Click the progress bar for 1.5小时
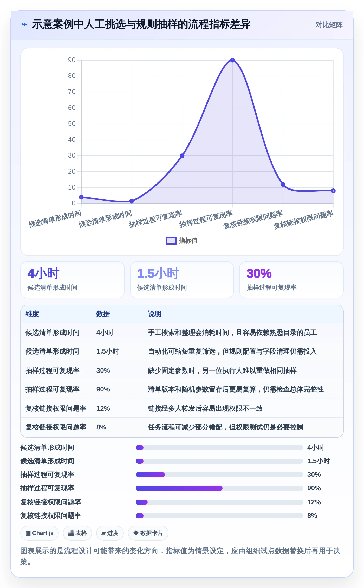Viewport: 364px width, 588px height. point(219,461)
